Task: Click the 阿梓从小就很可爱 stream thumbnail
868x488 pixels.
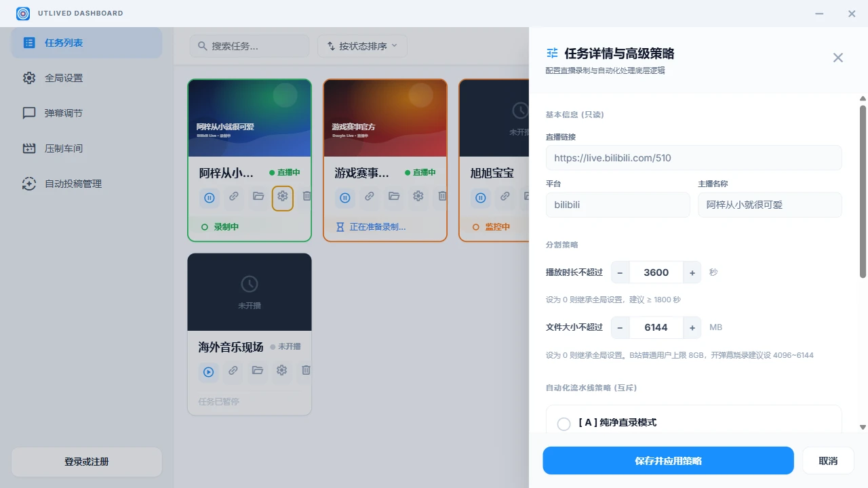Action: (250, 119)
